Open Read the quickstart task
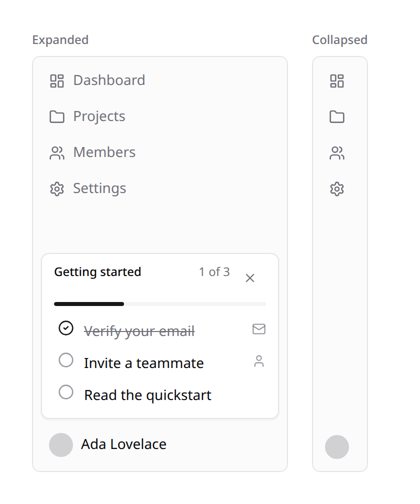 click(x=148, y=395)
